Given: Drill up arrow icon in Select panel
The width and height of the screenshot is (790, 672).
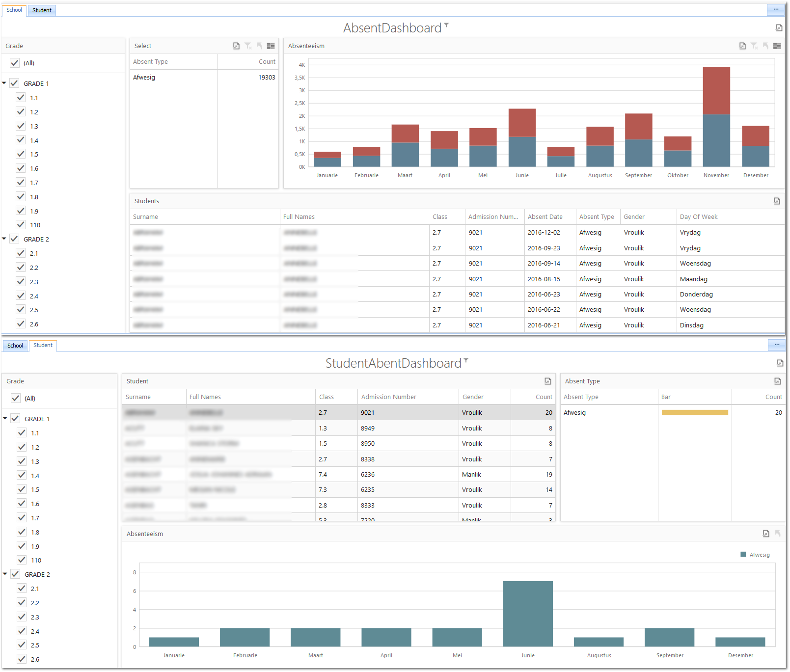Looking at the screenshot, I should (x=259, y=46).
